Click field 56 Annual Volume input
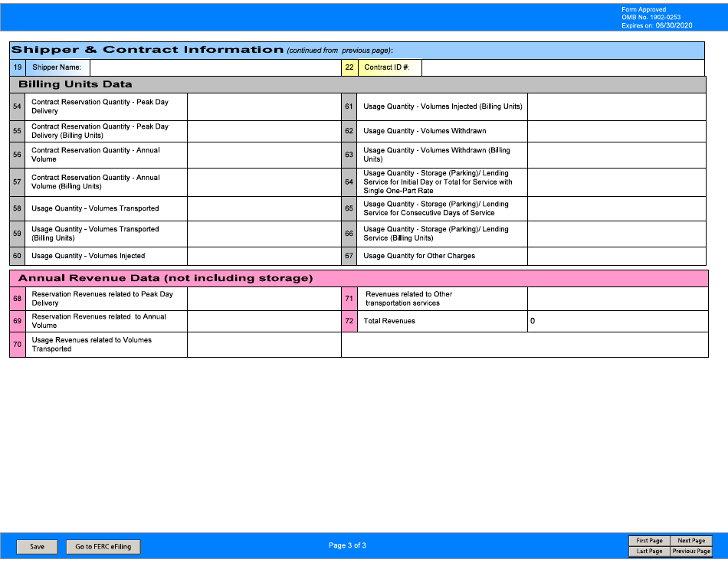728x563 pixels. [264, 155]
